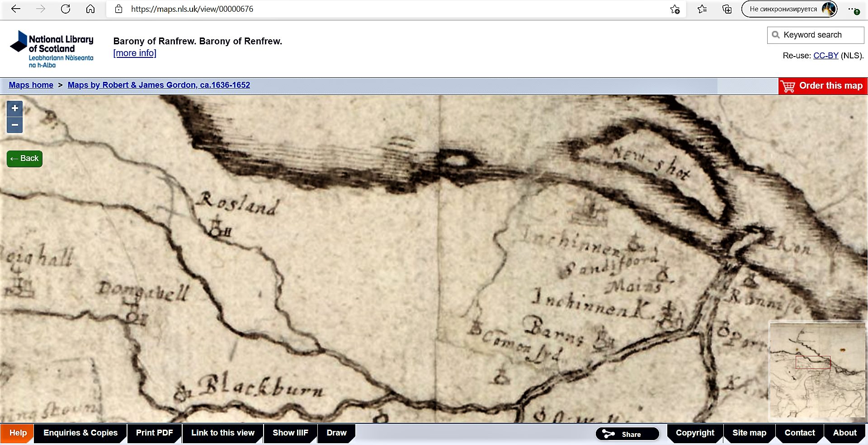Open the Favorites list icon
868x445 pixels.
click(702, 9)
